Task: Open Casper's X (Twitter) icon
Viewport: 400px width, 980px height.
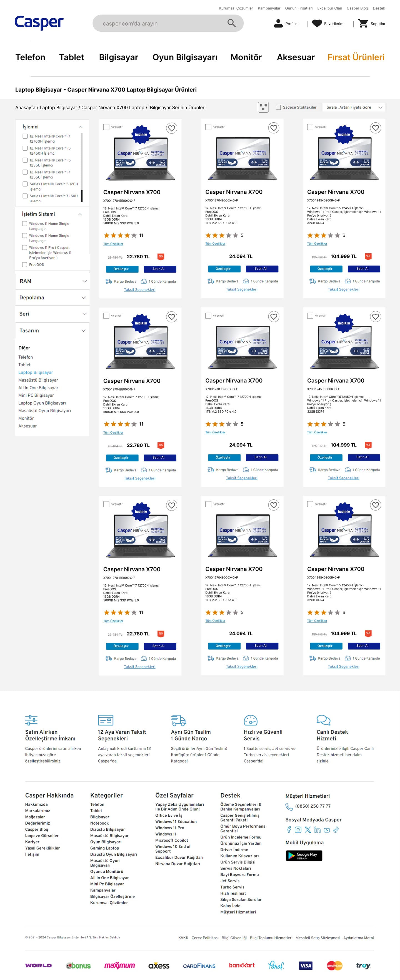Action: coord(308,830)
